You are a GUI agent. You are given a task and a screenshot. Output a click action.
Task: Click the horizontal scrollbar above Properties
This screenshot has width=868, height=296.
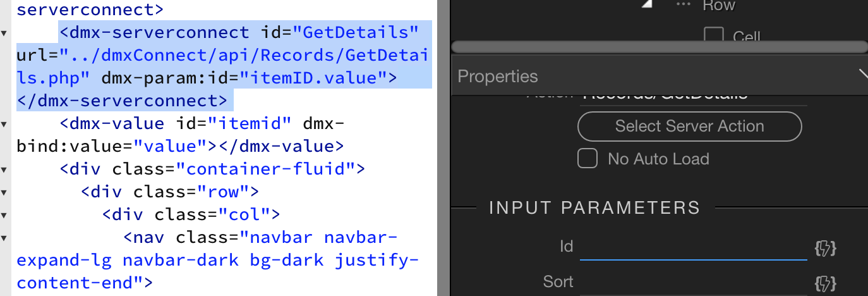point(660,47)
